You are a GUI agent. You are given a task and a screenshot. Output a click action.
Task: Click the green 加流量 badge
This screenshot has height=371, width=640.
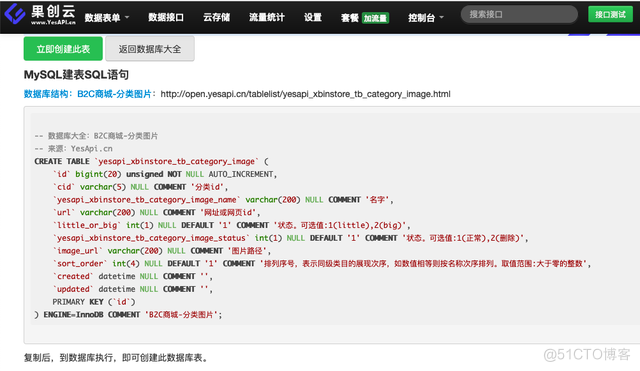[376, 18]
